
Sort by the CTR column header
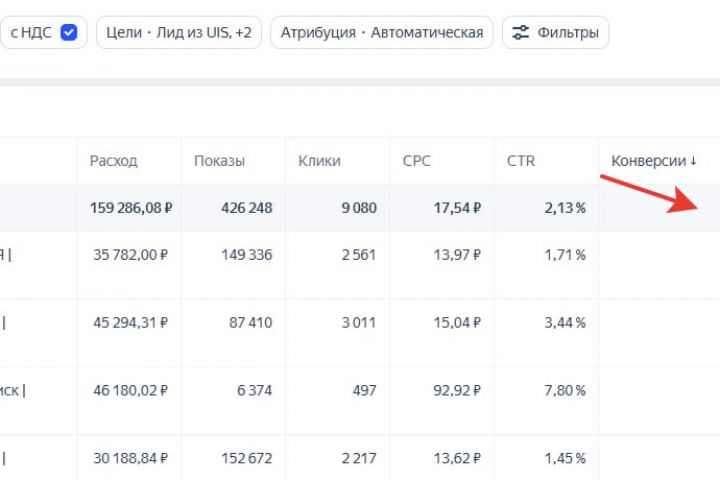520,160
